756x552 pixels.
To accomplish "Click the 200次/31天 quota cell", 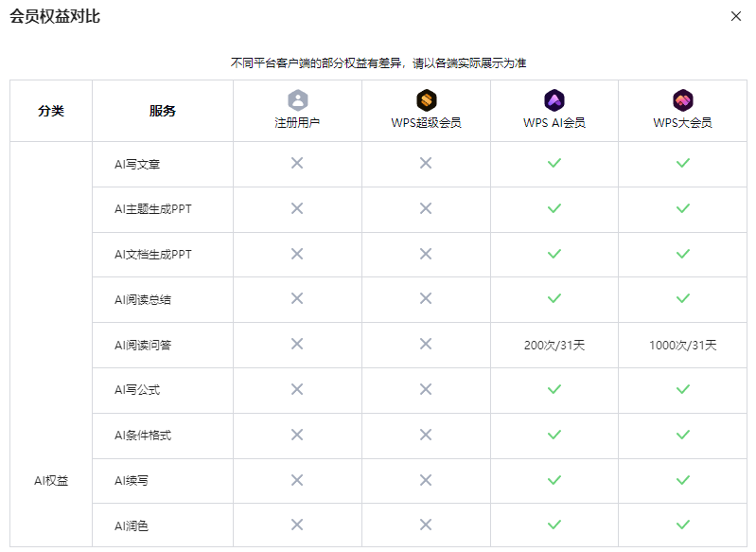I will point(554,345).
